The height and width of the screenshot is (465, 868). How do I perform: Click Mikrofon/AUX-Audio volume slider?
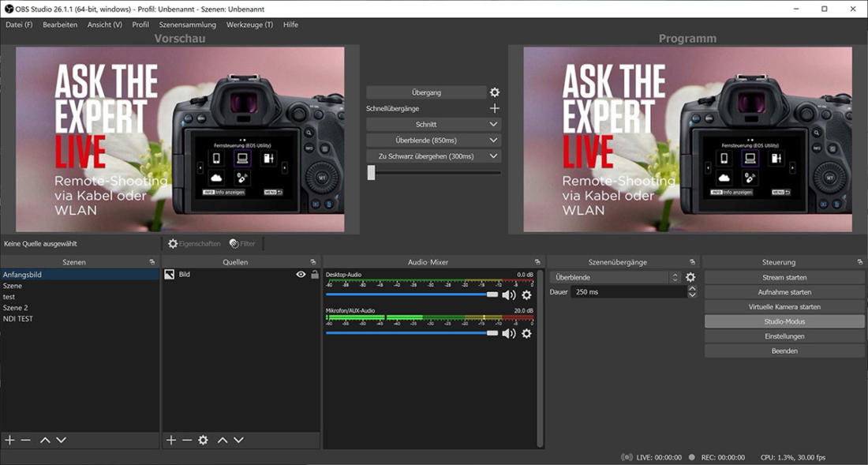[x=412, y=332]
